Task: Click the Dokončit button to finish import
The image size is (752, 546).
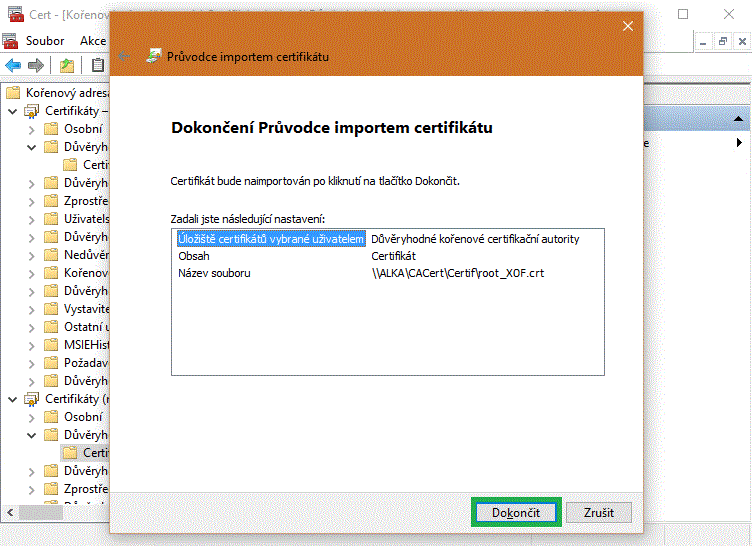Action: (x=515, y=512)
